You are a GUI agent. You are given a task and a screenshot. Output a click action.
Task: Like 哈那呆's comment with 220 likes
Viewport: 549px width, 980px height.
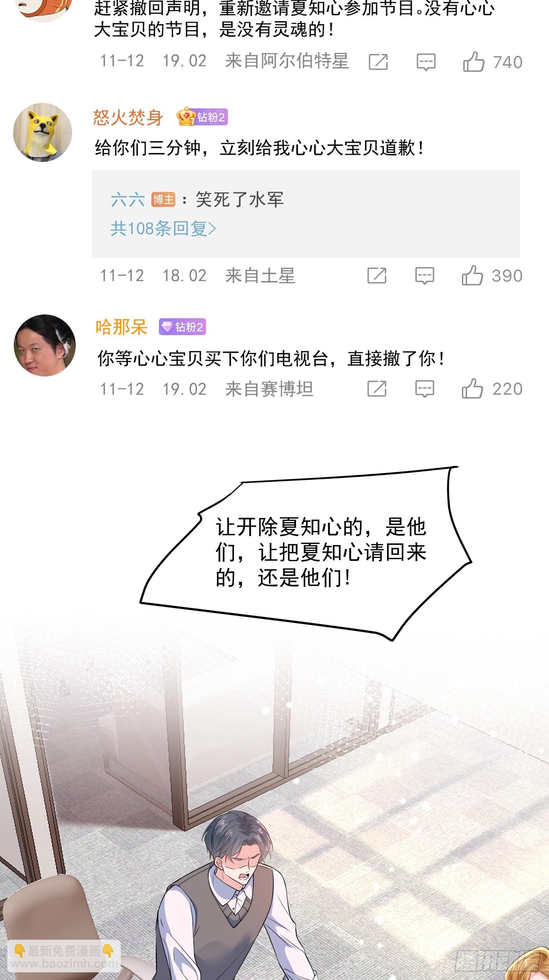pos(472,388)
